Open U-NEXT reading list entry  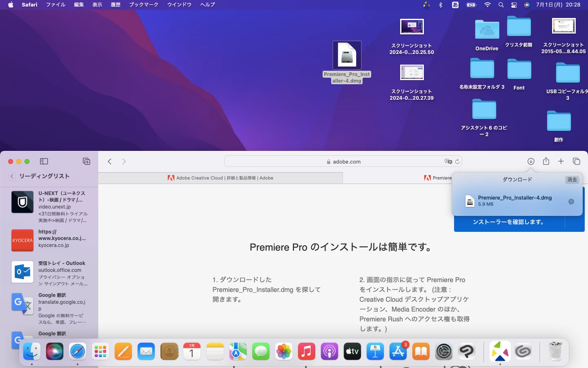click(x=49, y=206)
